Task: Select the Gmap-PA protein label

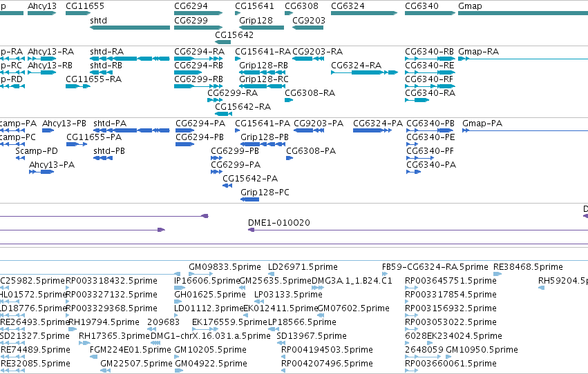Action: pos(482,124)
